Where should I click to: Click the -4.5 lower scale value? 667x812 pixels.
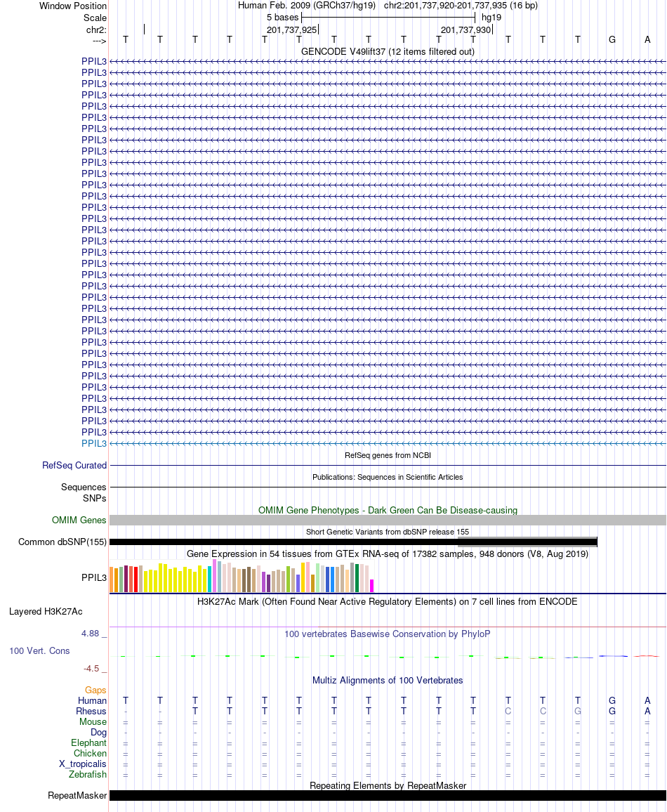(91, 669)
